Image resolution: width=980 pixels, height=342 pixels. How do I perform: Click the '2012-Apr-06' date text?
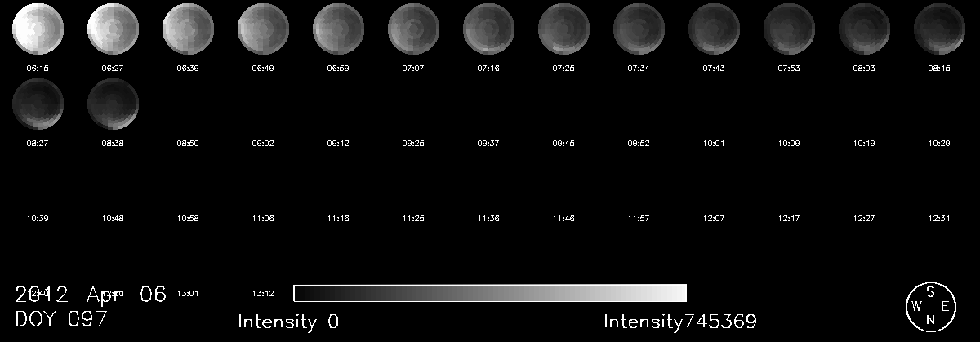(91, 294)
